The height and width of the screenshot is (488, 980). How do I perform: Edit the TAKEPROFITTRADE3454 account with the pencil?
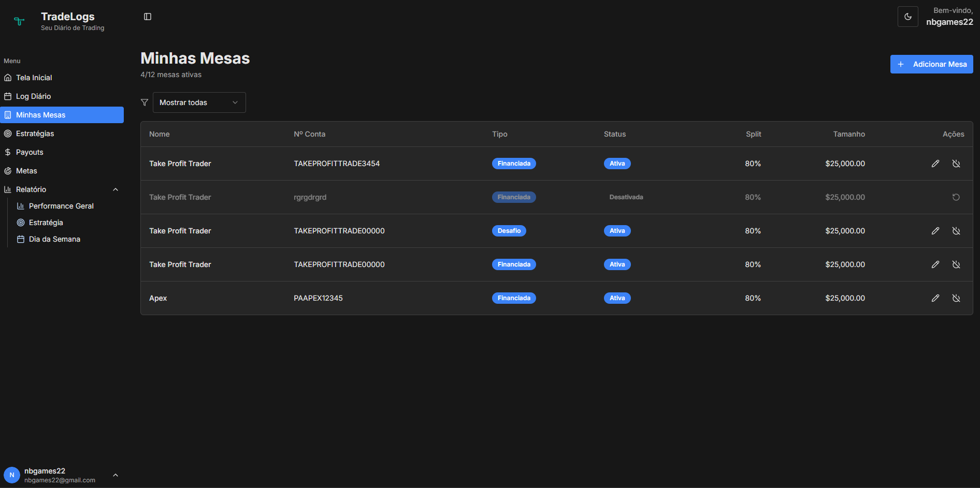935,164
